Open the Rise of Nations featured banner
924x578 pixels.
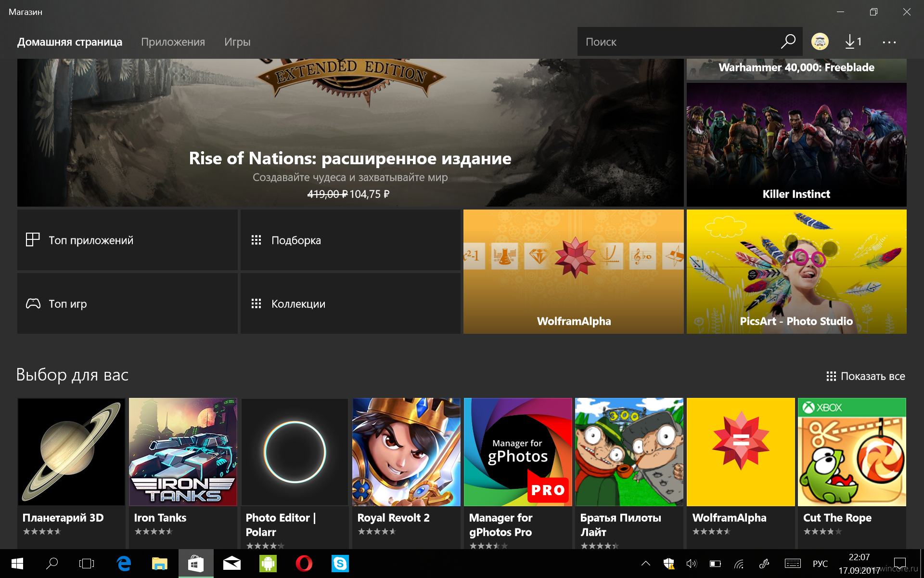(350, 133)
